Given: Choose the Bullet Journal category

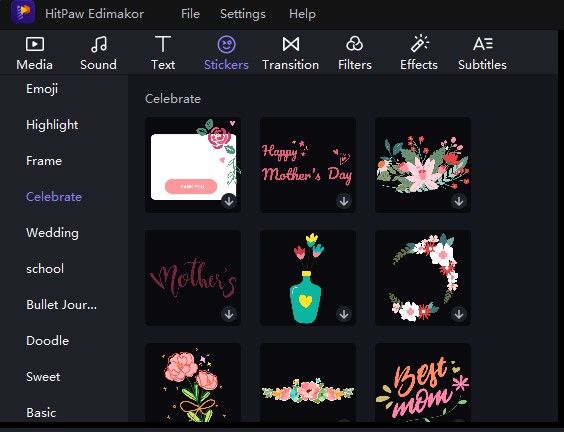Looking at the screenshot, I should point(61,305).
